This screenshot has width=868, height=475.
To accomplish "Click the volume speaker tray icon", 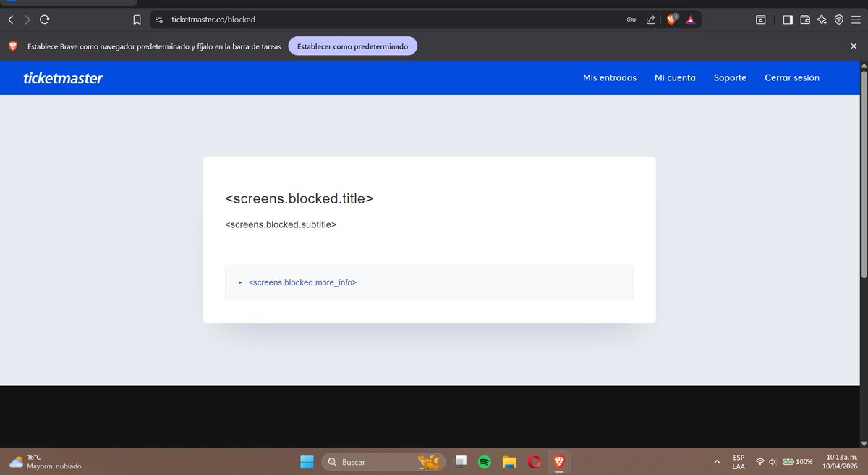I will point(773,461).
